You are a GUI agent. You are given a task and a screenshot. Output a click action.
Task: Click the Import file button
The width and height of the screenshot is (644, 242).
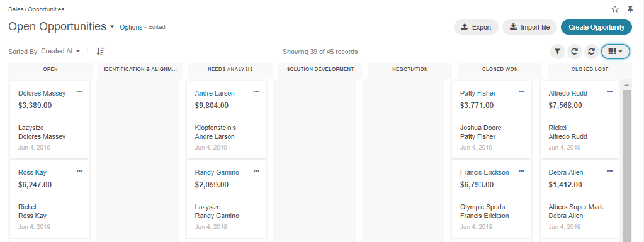point(529,28)
